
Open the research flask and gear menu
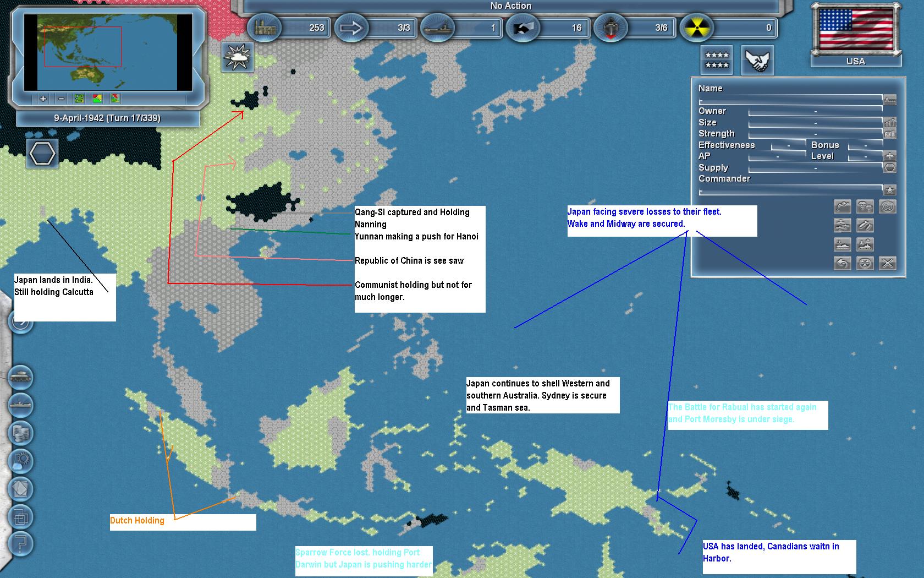click(x=21, y=461)
